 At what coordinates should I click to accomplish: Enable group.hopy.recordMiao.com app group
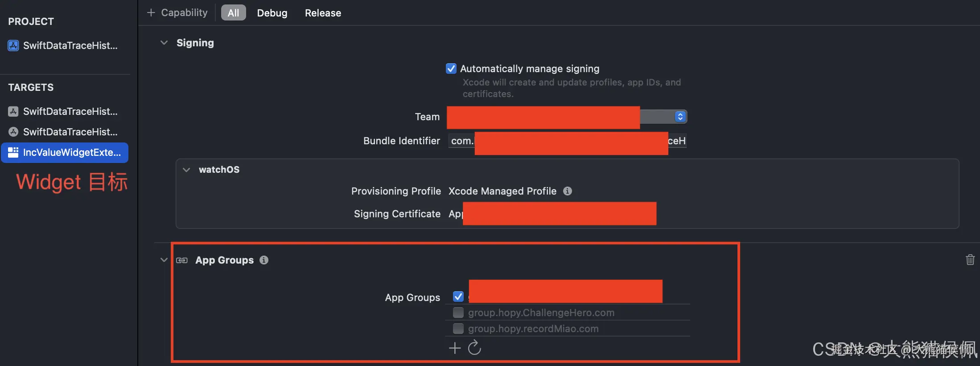458,329
